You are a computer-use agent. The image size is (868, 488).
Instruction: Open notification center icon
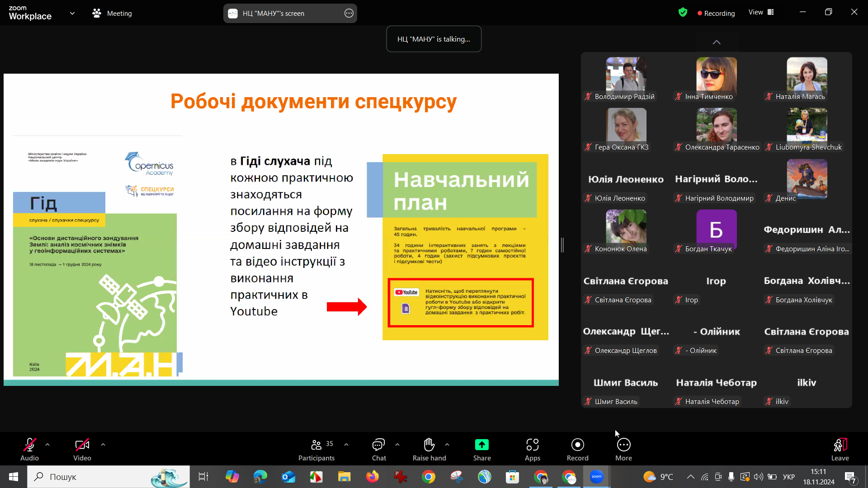pyautogui.click(x=850, y=477)
